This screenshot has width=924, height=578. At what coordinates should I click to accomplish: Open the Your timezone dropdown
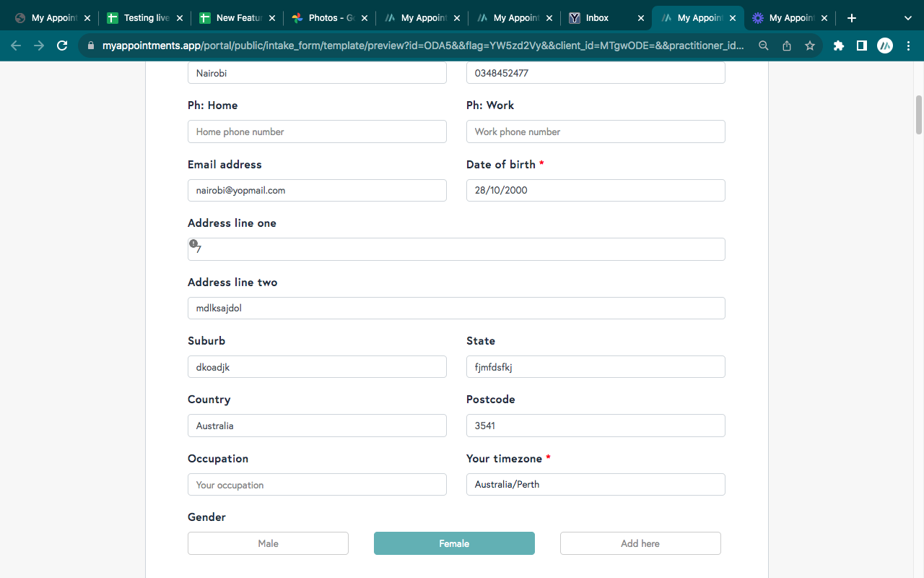(x=596, y=485)
